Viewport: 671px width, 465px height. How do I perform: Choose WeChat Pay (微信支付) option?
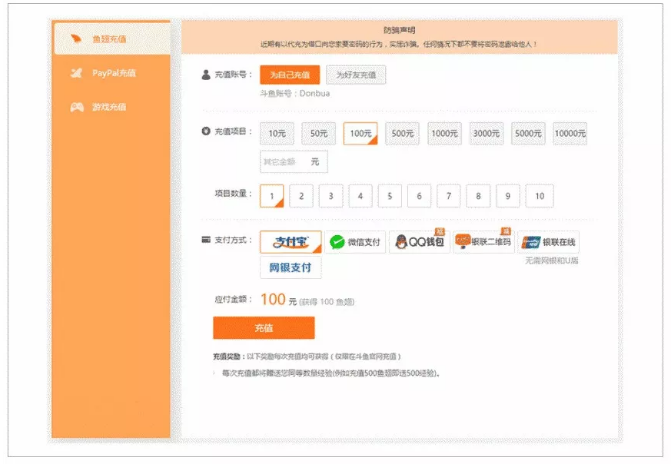point(353,242)
